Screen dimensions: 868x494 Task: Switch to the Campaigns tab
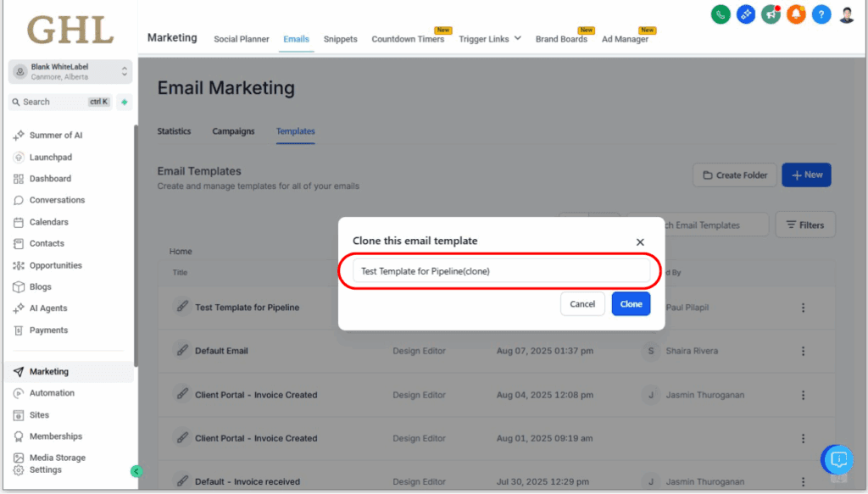click(x=233, y=131)
